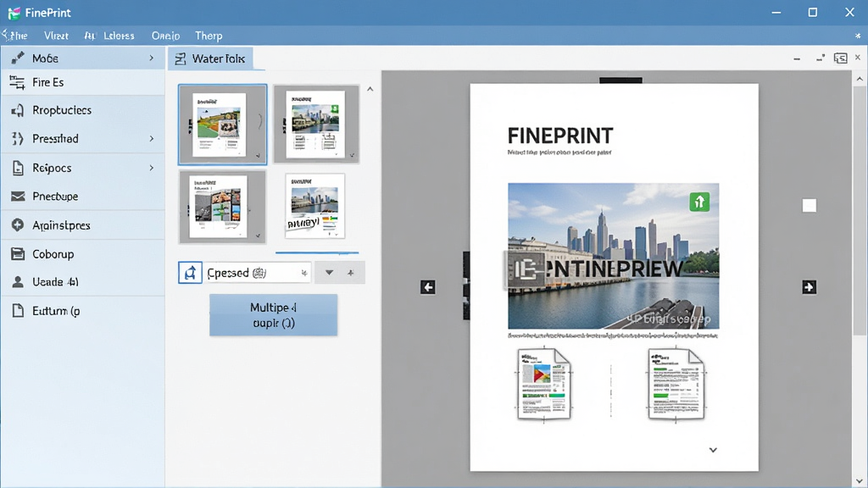The width and height of the screenshot is (868, 488).
Task: Minimize the preview panel
Action: pos(797,58)
